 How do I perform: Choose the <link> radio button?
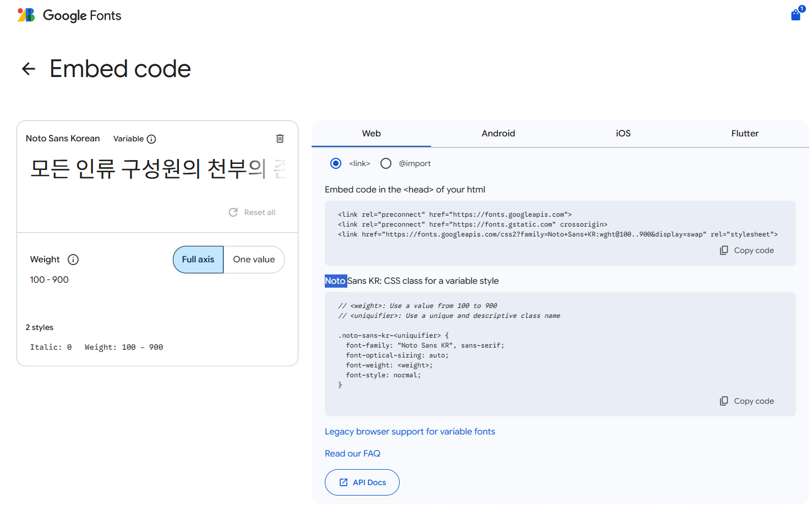click(x=336, y=163)
